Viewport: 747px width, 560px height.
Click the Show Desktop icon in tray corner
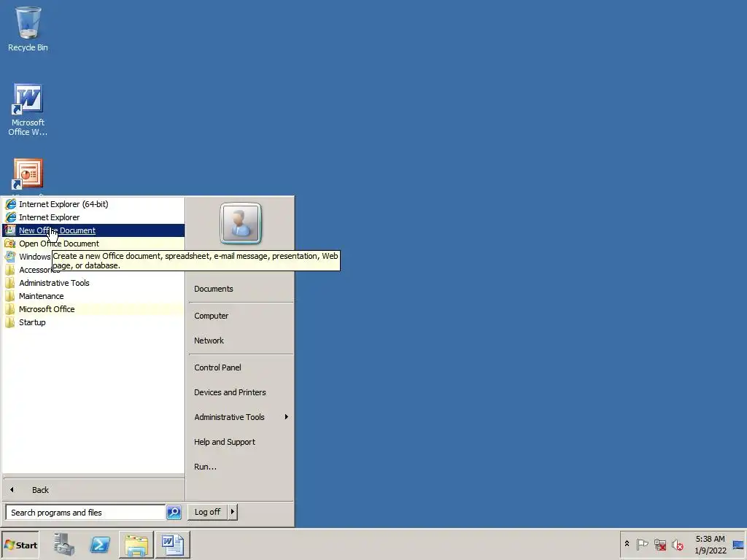tap(738, 545)
